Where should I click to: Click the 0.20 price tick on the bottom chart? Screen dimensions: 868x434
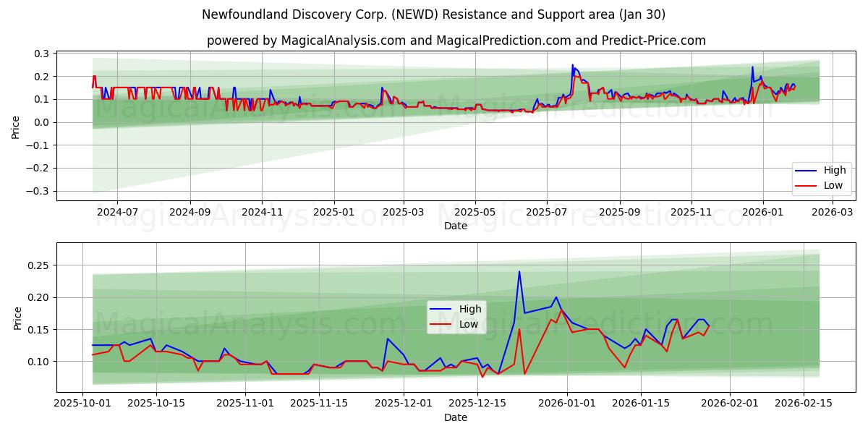[x=38, y=297]
